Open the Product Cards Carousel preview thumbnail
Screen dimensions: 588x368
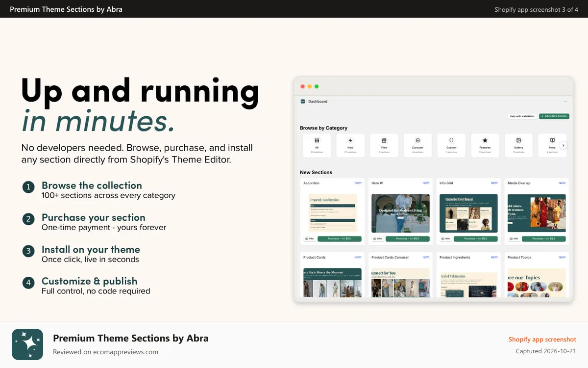pyautogui.click(x=400, y=283)
